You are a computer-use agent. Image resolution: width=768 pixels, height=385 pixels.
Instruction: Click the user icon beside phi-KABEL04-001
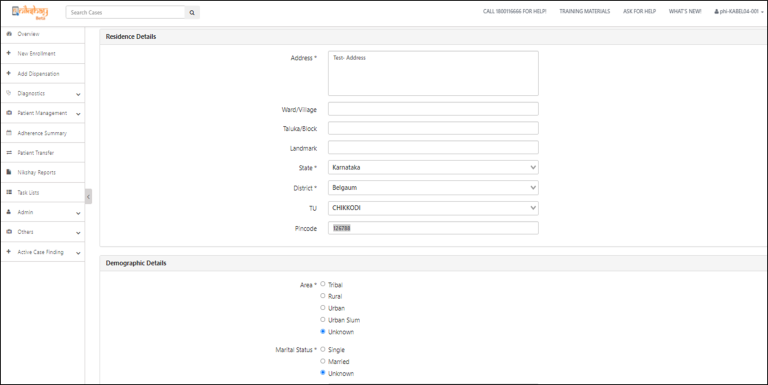point(717,11)
